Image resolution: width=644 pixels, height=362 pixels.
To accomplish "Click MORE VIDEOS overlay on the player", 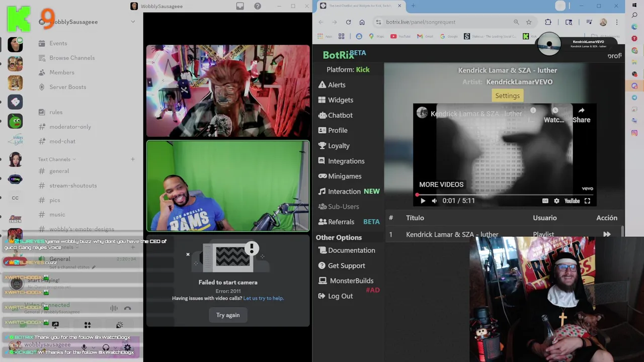I will point(441,185).
